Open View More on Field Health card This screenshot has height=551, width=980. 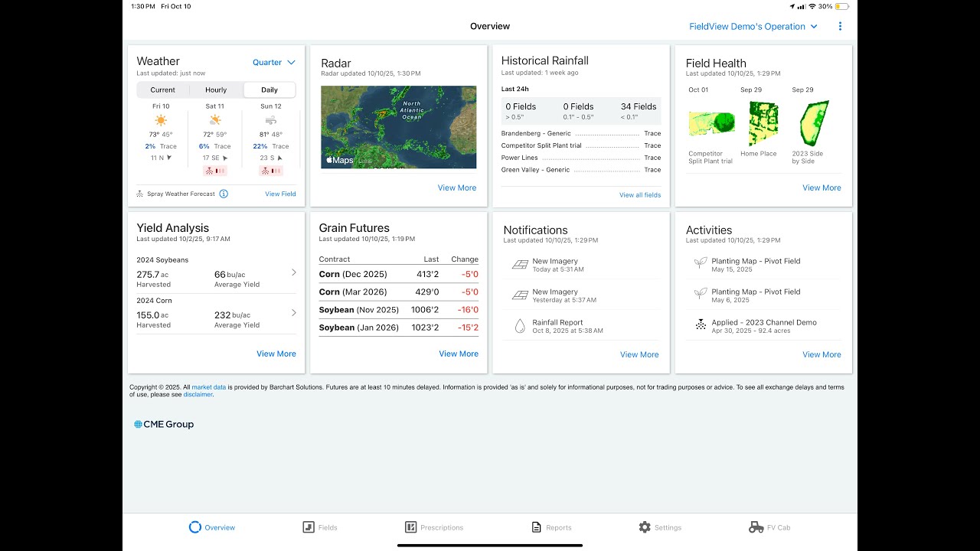[822, 187]
